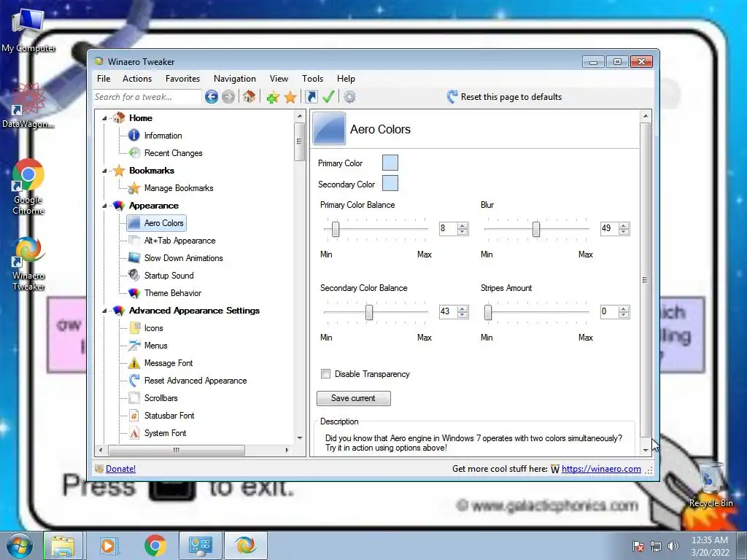The image size is (747, 560).
Task: Click the green checkmark toolbar icon
Action: tap(328, 97)
